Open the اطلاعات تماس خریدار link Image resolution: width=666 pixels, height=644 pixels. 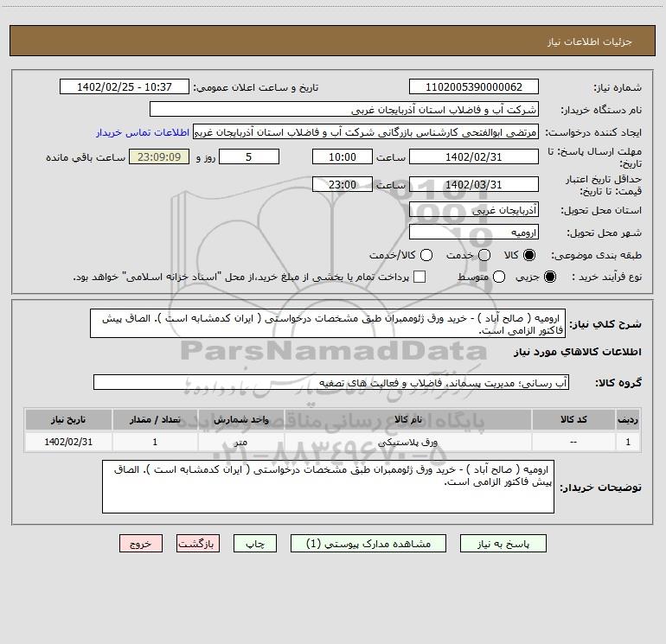pos(143,132)
